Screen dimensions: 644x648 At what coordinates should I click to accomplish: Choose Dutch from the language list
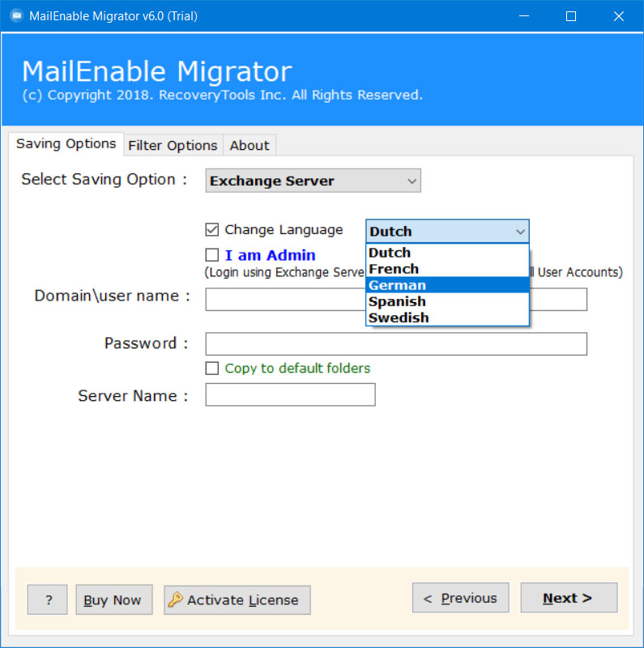(447, 253)
